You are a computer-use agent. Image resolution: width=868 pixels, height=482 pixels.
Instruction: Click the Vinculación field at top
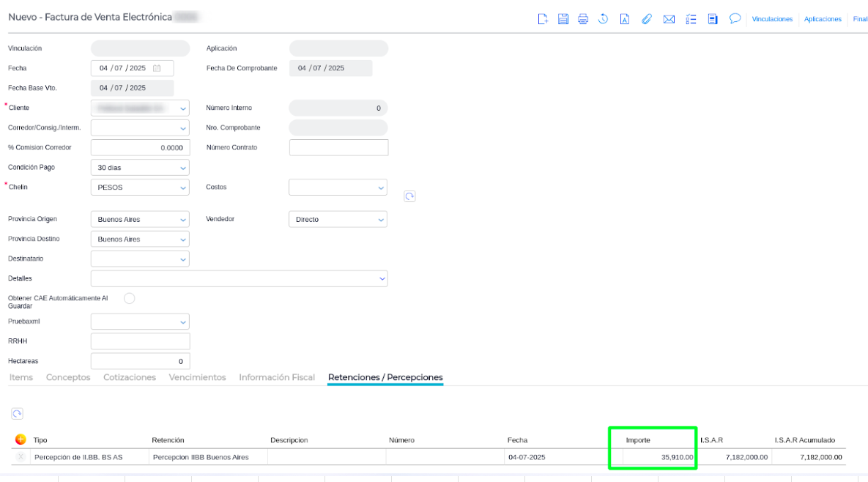tap(141, 48)
